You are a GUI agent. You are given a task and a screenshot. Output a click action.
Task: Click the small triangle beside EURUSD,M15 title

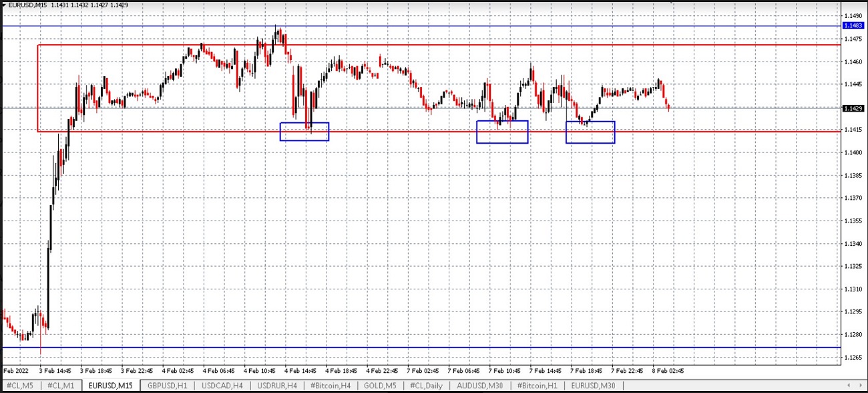[4, 5]
